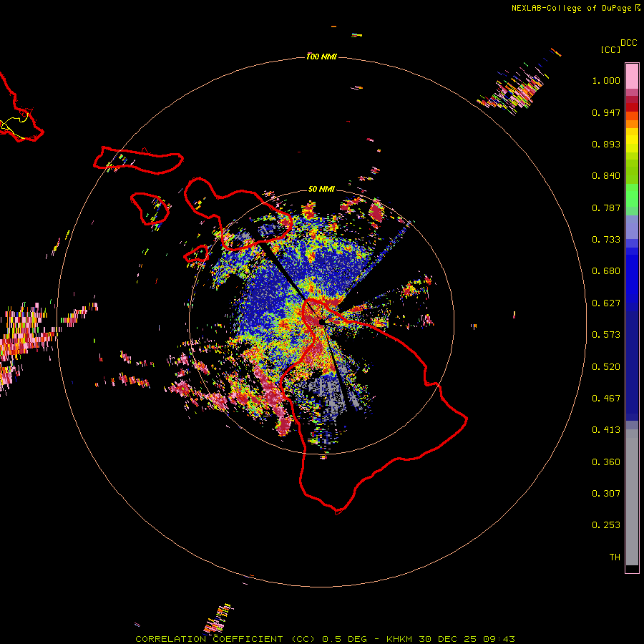Click the TH threshold label on the legend

pos(615,557)
